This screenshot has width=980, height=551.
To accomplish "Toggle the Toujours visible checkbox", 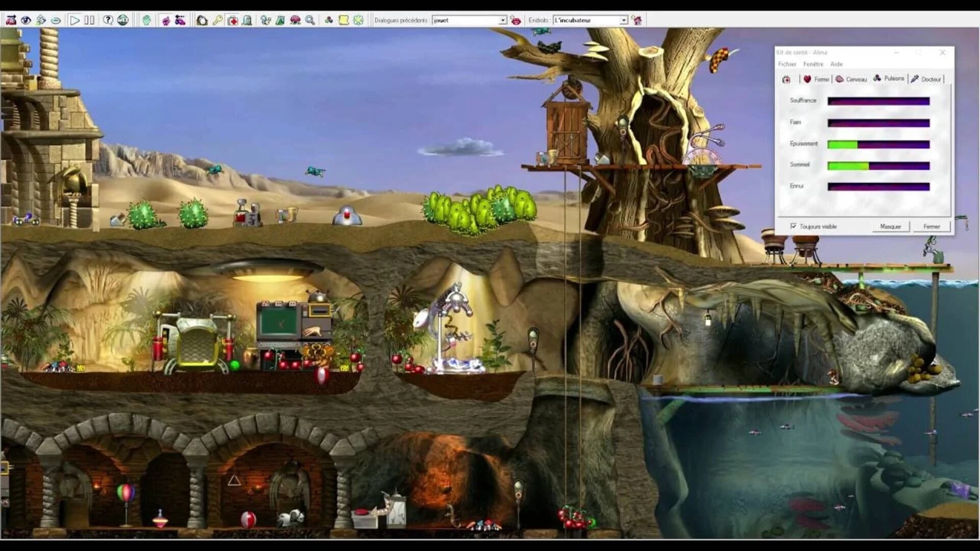I will [794, 226].
